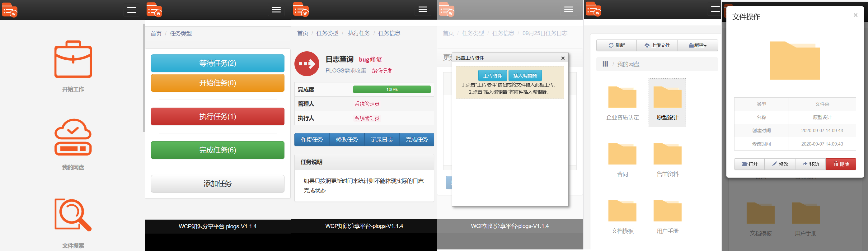The image size is (868, 251).
Task: Click the 修改时间 value 2020-09-07 14:09:43
Action: (822, 144)
